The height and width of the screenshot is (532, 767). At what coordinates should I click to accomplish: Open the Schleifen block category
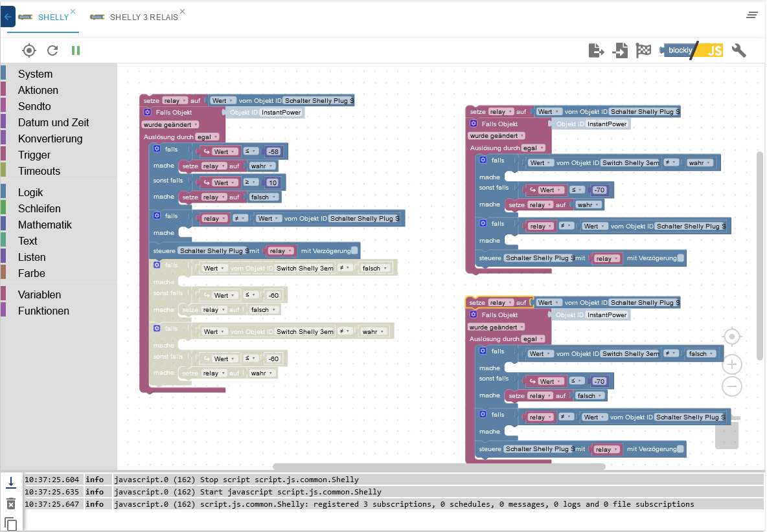(39, 208)
